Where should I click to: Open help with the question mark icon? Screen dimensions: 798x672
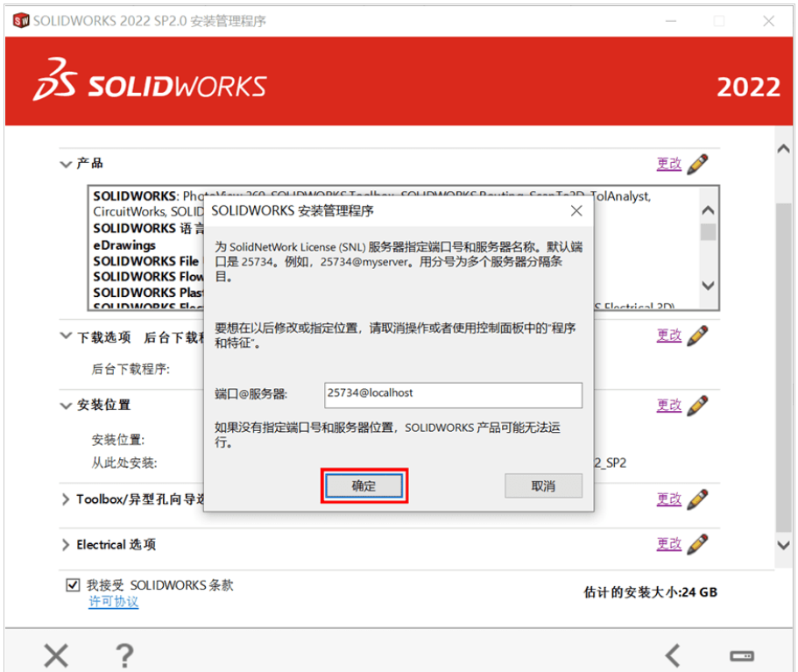pos(124,655)
